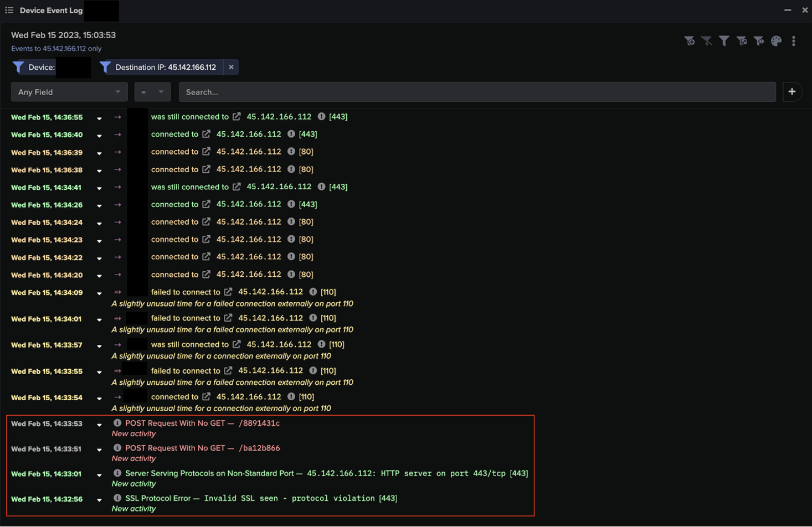
Task: Click the Device filter funnel icon
Action: coord(18,67)
